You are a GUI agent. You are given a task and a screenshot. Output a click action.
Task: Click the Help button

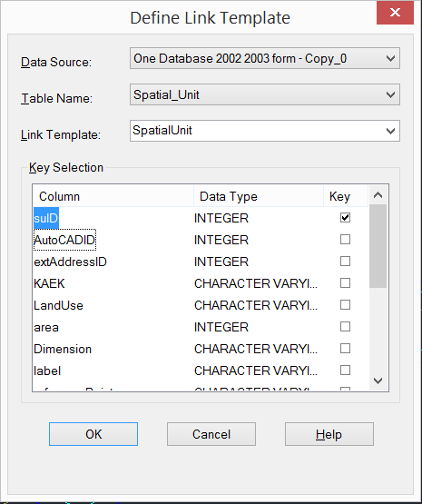pos(329,434)
